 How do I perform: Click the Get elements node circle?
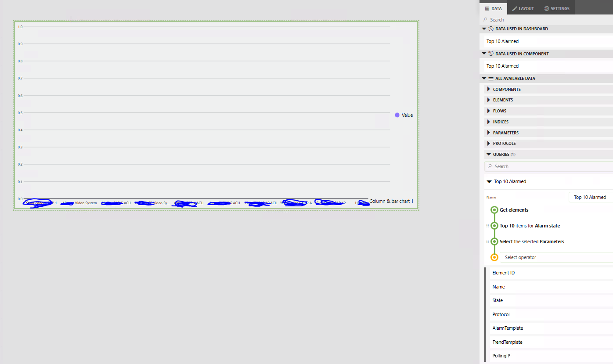point(494,210)
